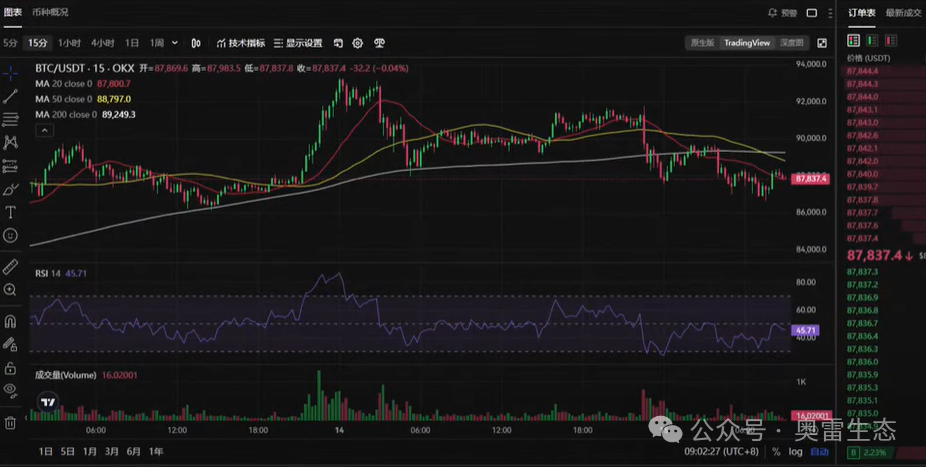The width and height of the screenshot is (926, 467).
Task: Toggle magnet snap mode
Action: [10, 322]
